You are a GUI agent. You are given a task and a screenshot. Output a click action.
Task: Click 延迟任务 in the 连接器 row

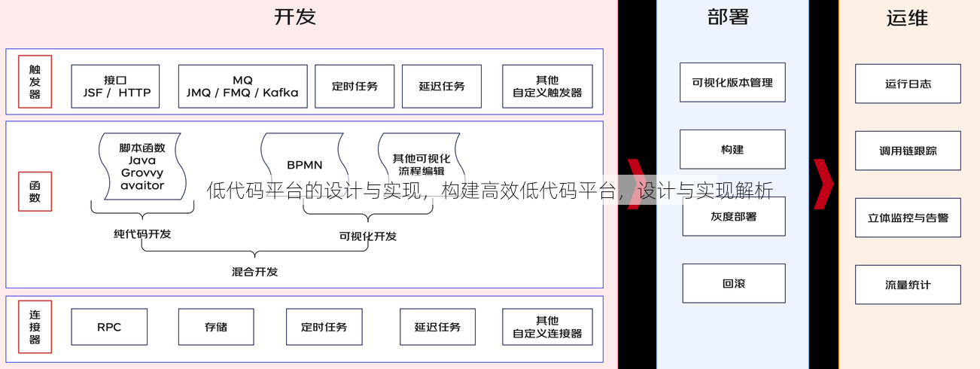coord(438,327)
